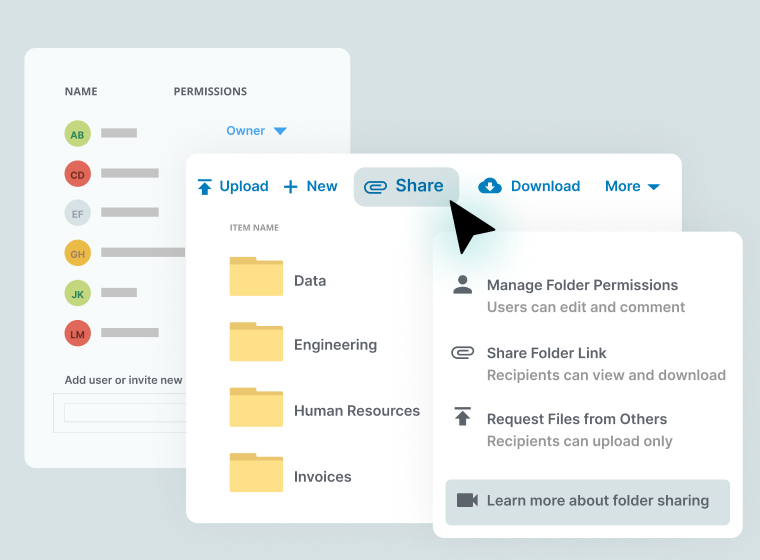The image size is (760, 560).
Task: Expand the More dropdown menu
Action: point(632,186)
